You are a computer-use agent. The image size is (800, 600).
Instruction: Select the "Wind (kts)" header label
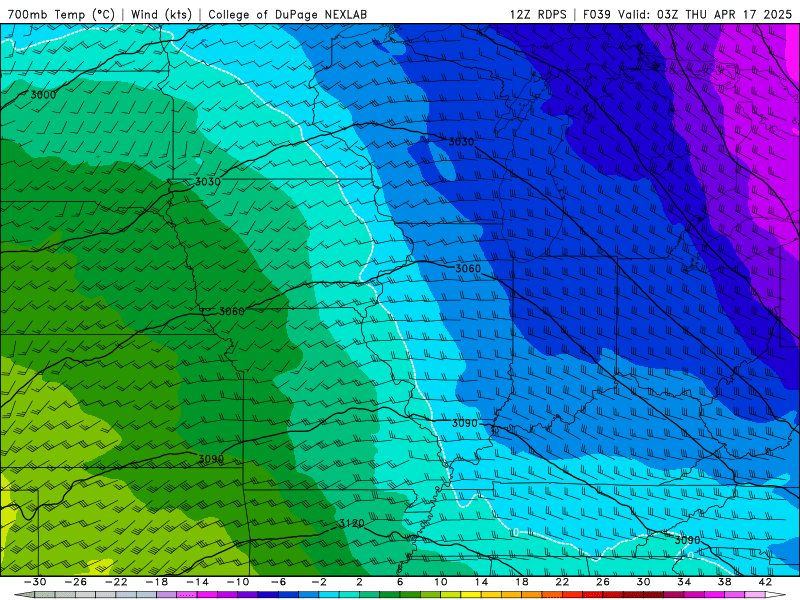pos(161,14)
